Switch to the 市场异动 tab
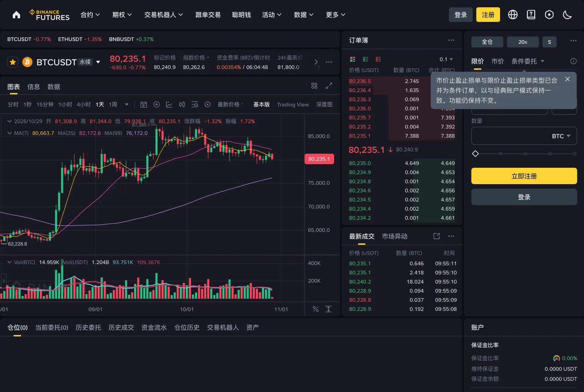 click(x=395, y=236)
